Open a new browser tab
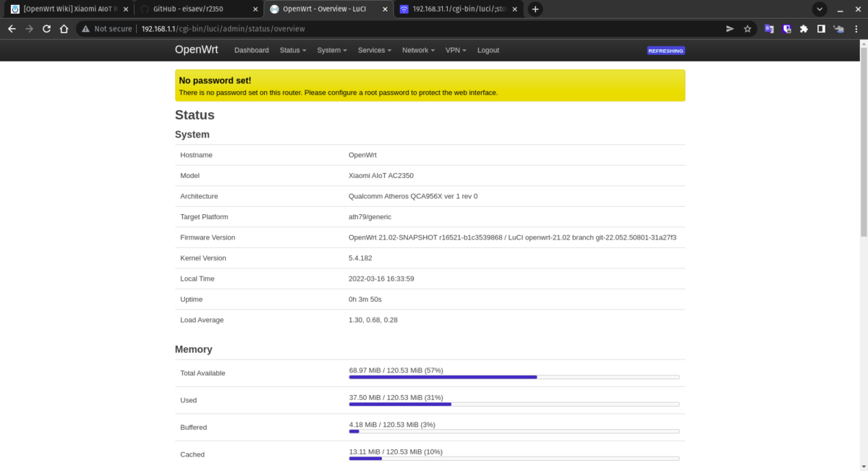This screenshot has width=868, height=471. [x=535, y=9]
